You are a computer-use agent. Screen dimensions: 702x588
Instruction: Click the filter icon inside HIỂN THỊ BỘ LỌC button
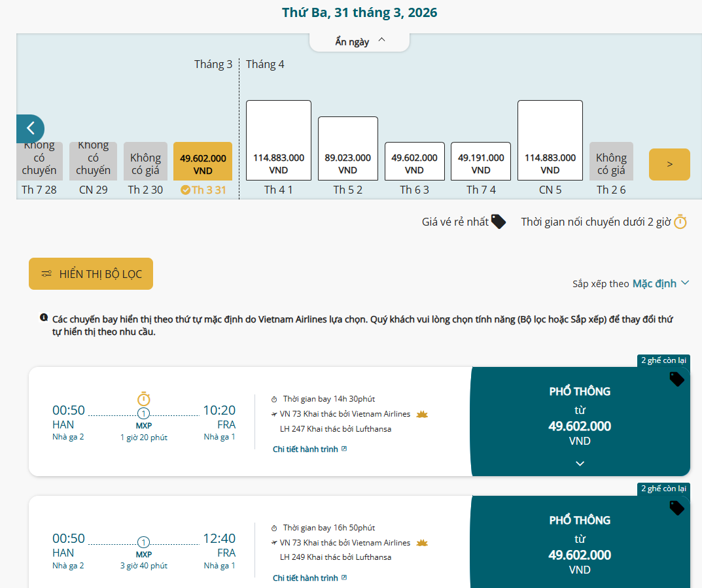pos(46,273)
